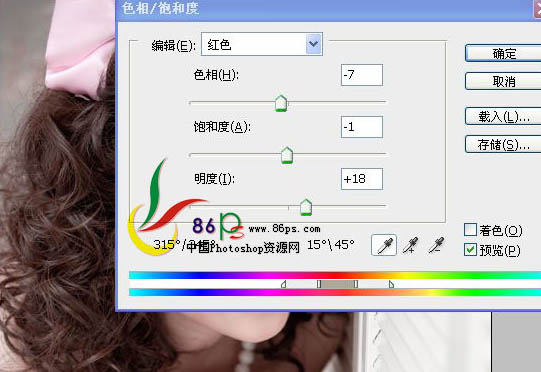Viewport: 541px width, 372px height.
Task: Select the add-to-sample eyedropper
Action: 410,245
